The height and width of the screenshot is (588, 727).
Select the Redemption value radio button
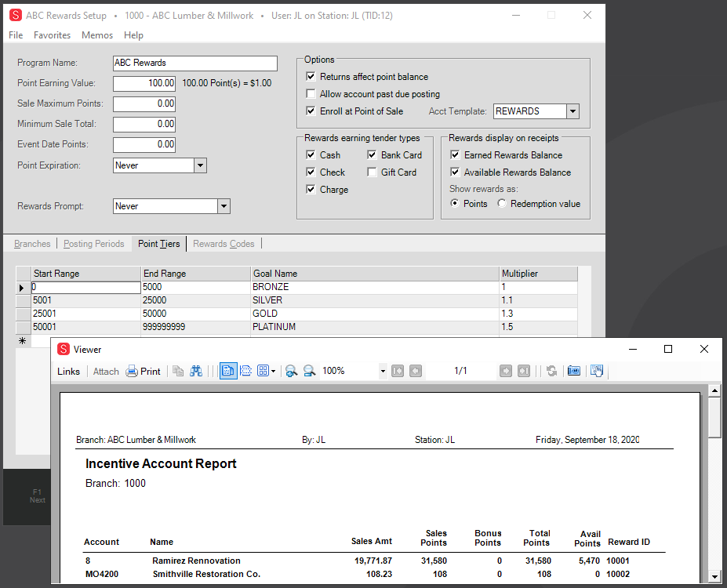tap(502, 204)
